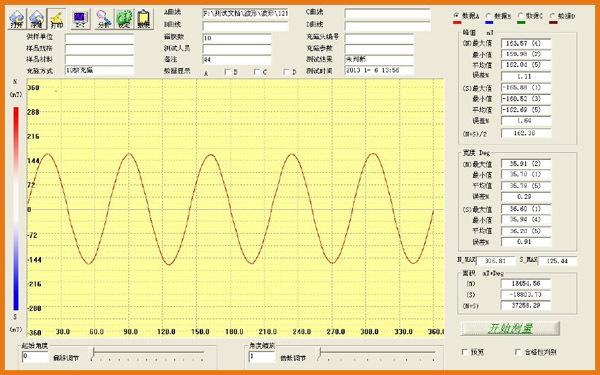Click the starting angle offset slider
The height and width of the screenshot is (375, 600).
point(148,354)
